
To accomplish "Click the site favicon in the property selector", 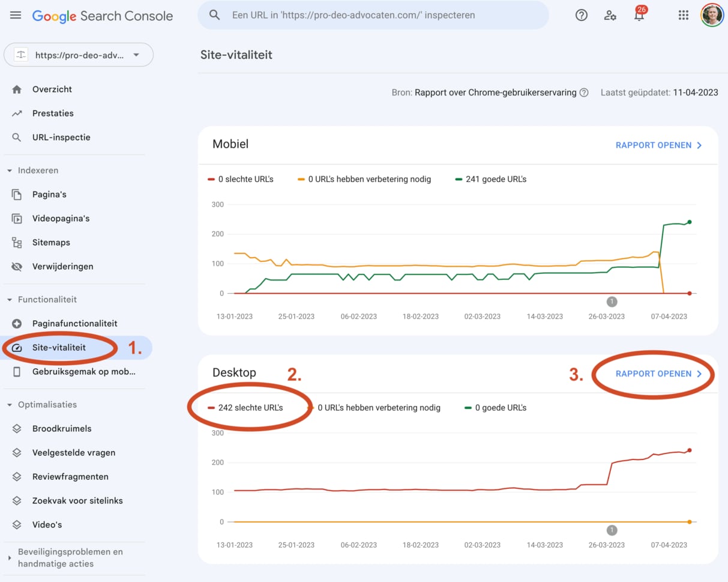I will [x=21, y=55].
